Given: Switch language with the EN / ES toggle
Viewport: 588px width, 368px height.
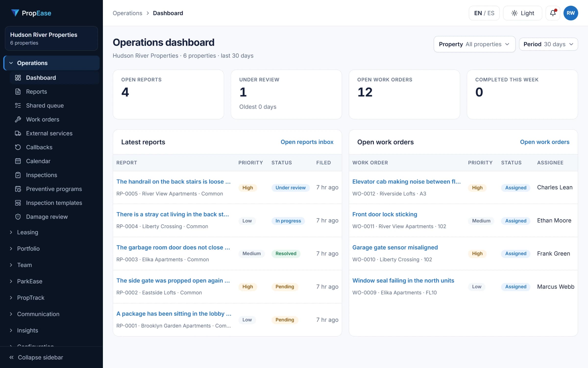Looking at the screenshot, I should pyautogui.click(x=484, y=13).
